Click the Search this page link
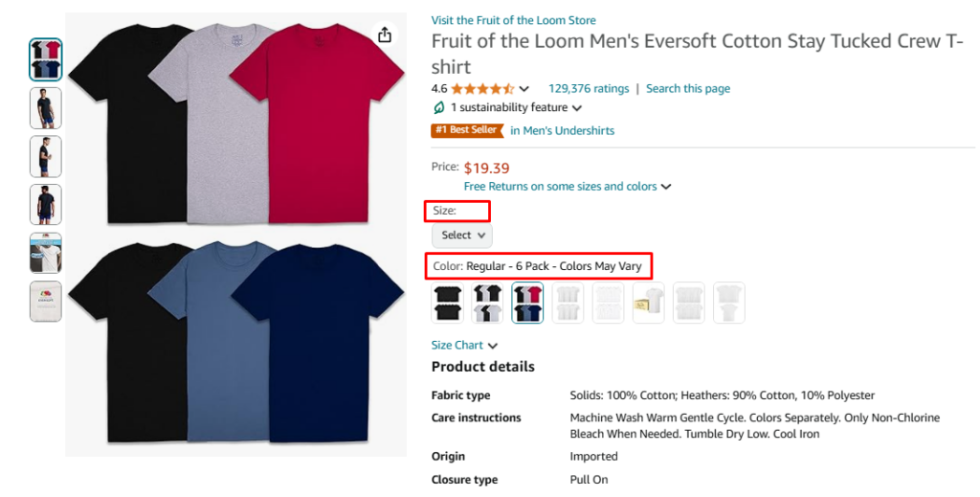The height and width of the screenshot is (497, 980). [687, 89]
